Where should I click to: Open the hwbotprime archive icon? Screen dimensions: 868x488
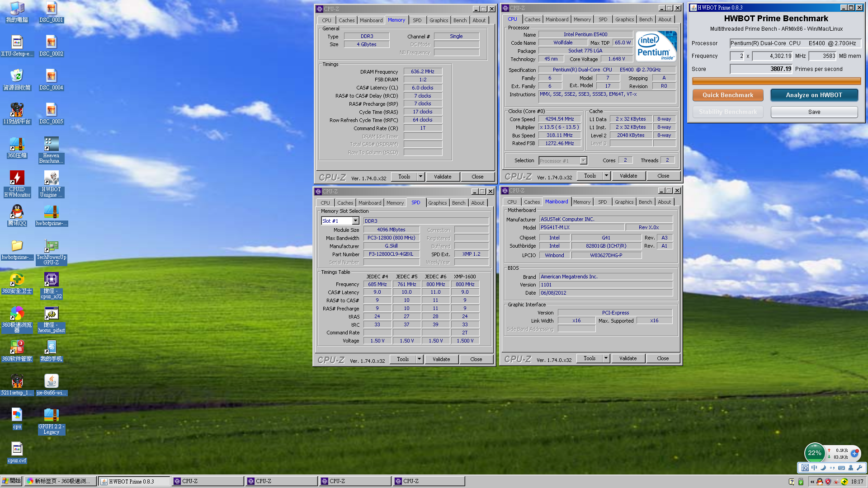click(x=51, y=215)
